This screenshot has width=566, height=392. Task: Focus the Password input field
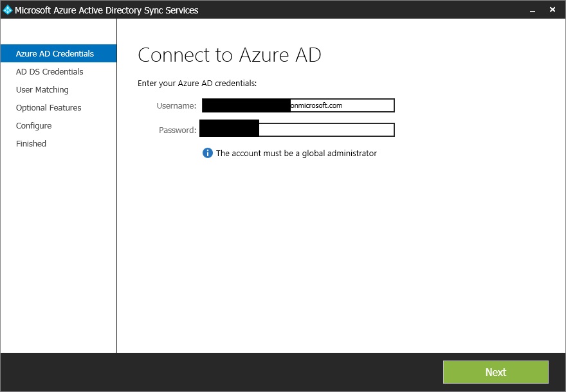tap(325, 130)
